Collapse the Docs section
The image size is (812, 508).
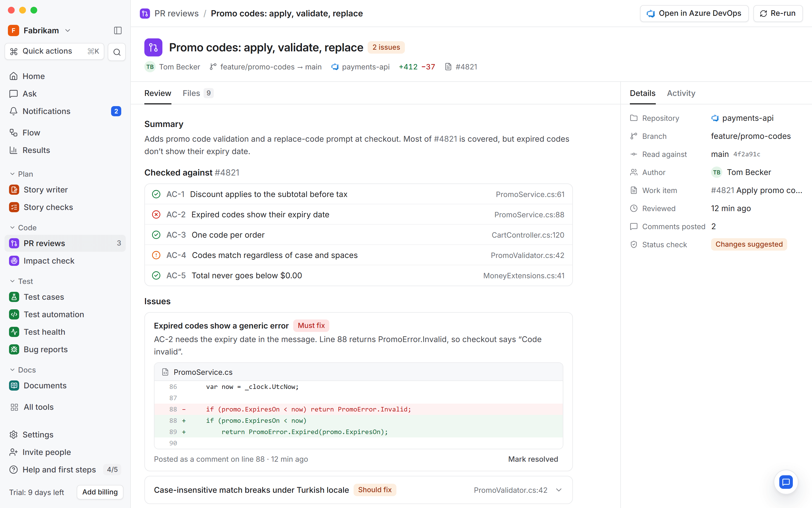pyautogui.click(x=23, y=370)
